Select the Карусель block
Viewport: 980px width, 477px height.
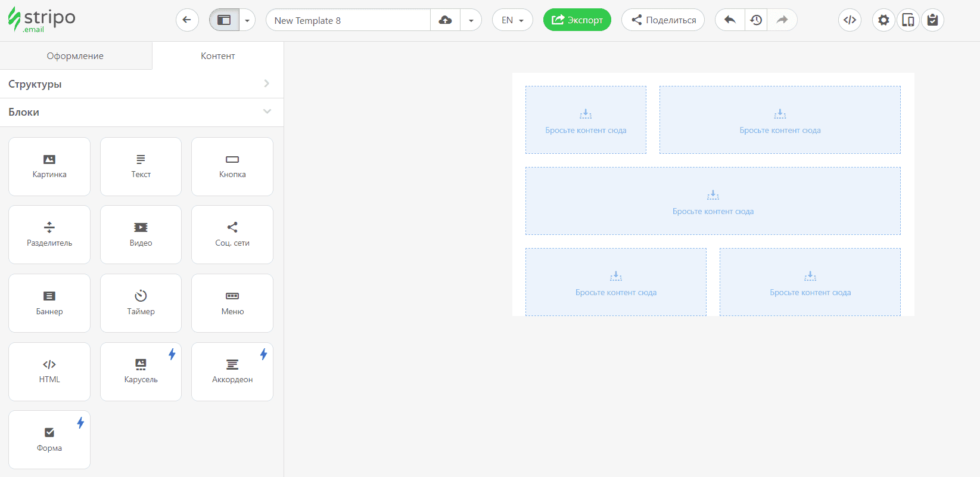(x=141, y=371)
